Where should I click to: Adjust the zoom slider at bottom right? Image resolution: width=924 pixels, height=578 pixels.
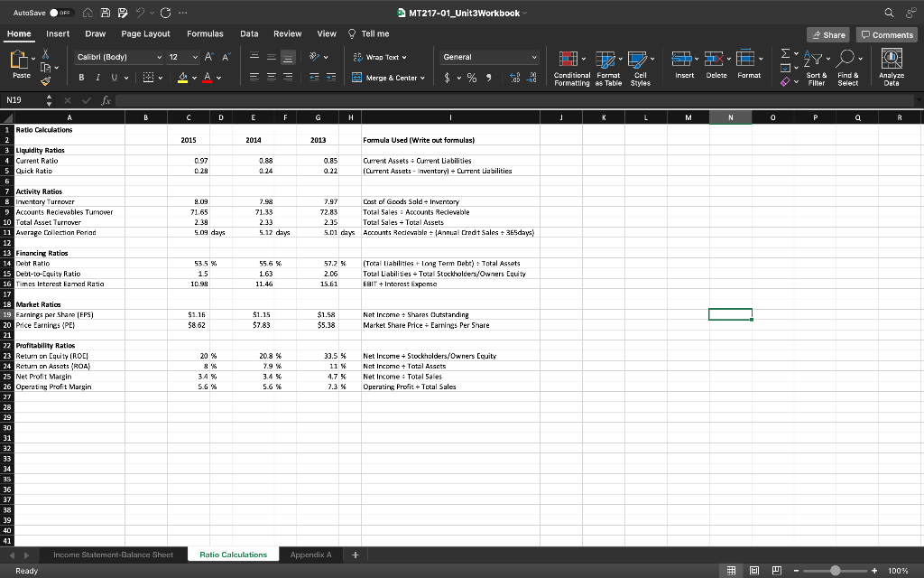(836, 571)
